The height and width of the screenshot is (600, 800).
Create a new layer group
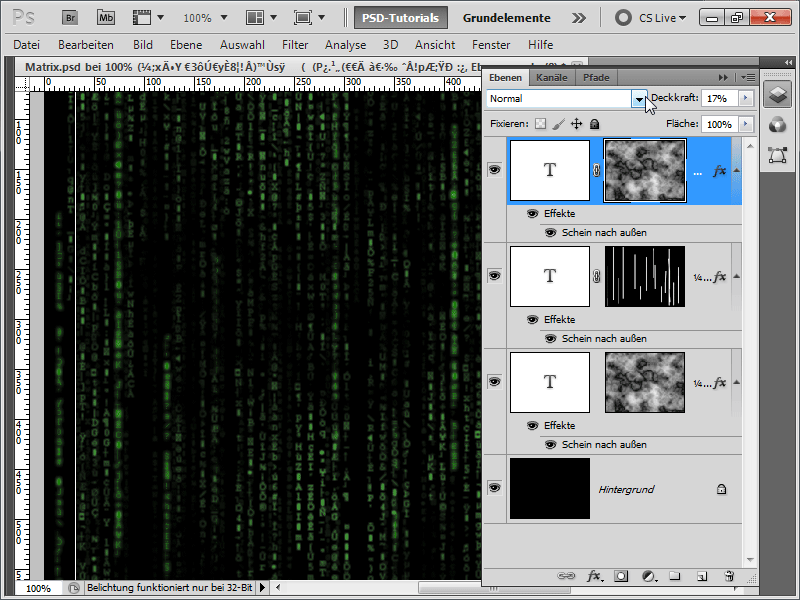point(675,576)
